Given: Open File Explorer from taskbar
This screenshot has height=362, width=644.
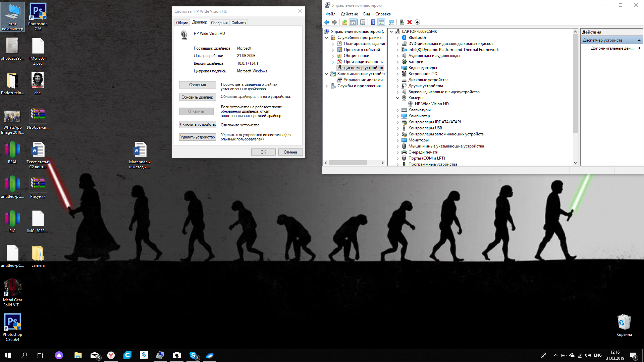Looking at the screenshot, I should pos(78,355).
